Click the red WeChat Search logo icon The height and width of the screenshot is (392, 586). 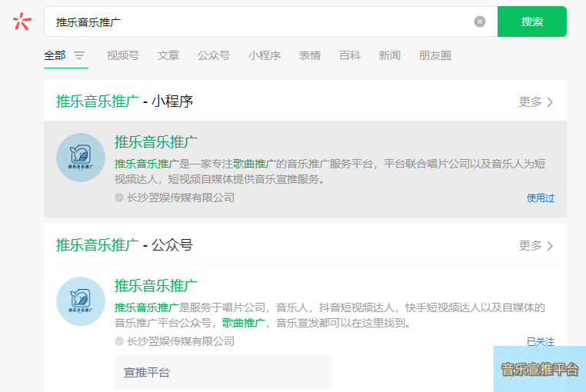point(22,22)
